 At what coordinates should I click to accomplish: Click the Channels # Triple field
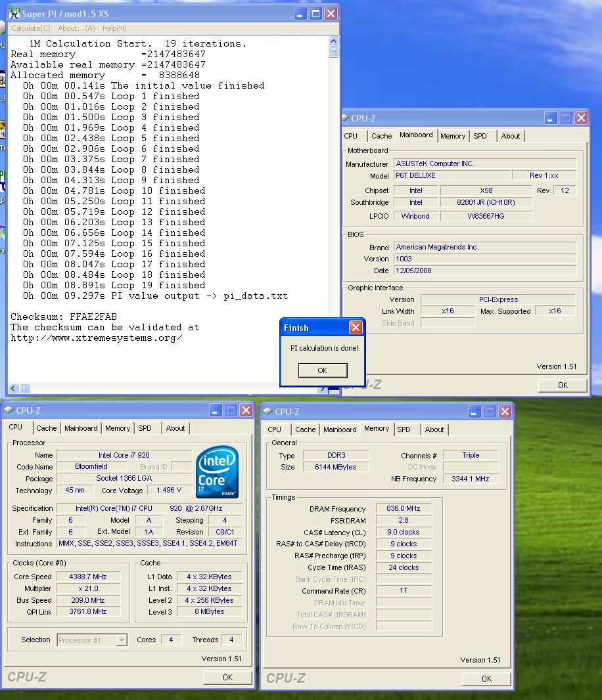click(x=471, y=455)
